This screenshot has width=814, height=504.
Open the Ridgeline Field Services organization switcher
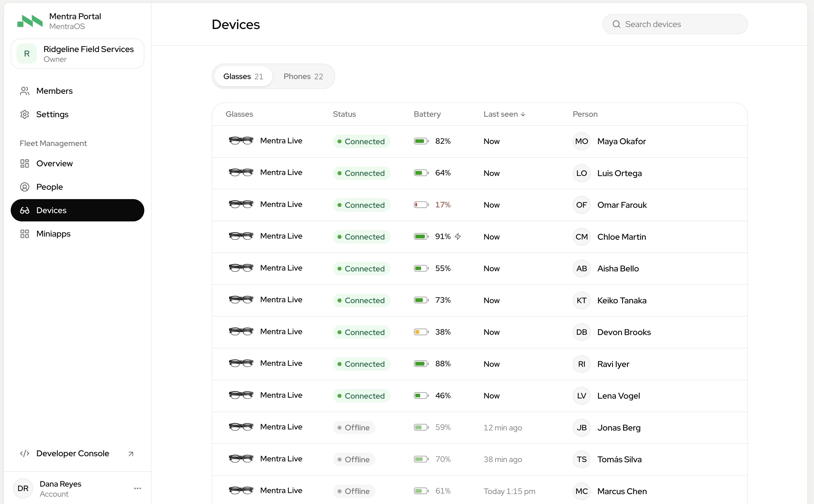[x=77, y=54]
